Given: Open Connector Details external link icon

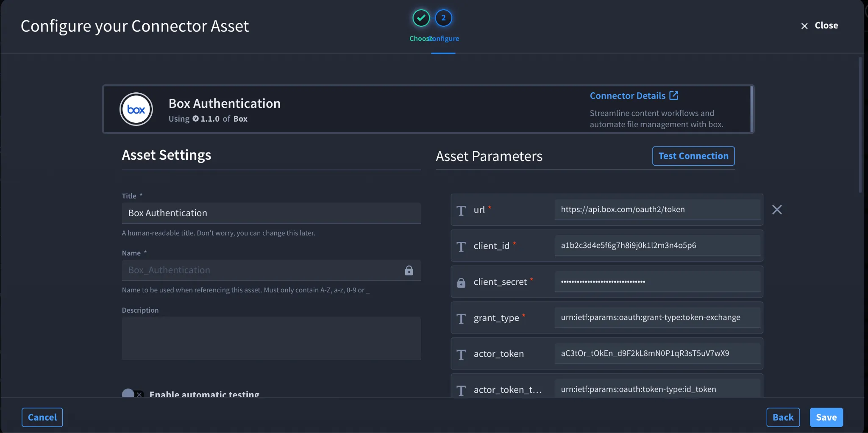Looking at the screenshot, I should tap(674, 95).
